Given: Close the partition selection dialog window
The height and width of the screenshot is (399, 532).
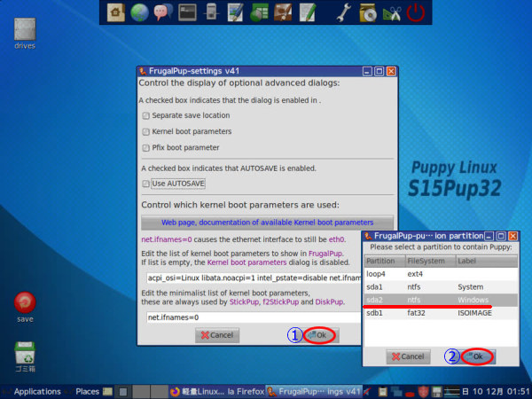Looking at the screenshot, I should tap(513, 236).
